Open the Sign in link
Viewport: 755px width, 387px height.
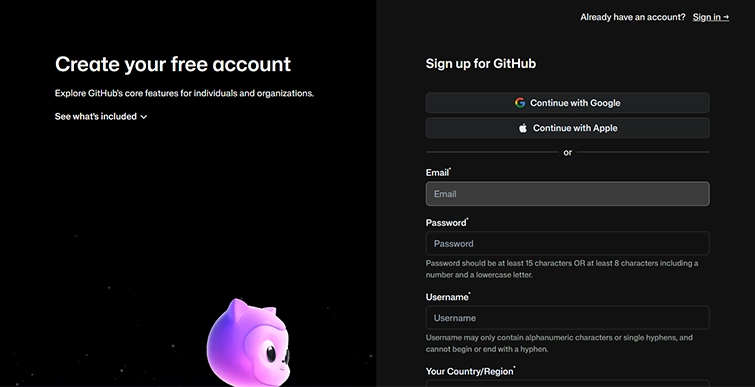click(x=711, y=17)
